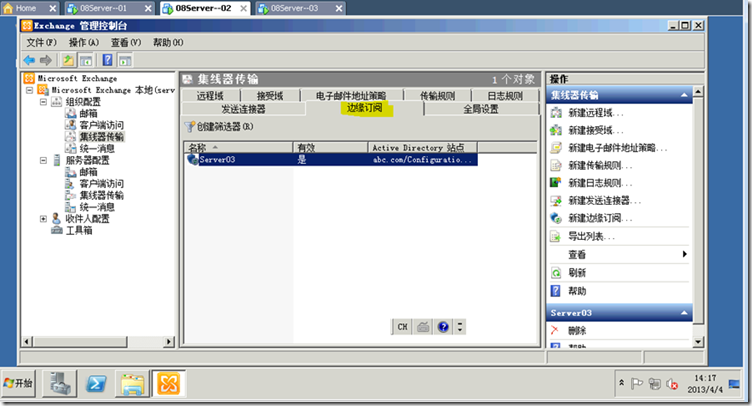Switch to the 传输规则 tab
Screen dimensions: 752x406
point(437,96)
